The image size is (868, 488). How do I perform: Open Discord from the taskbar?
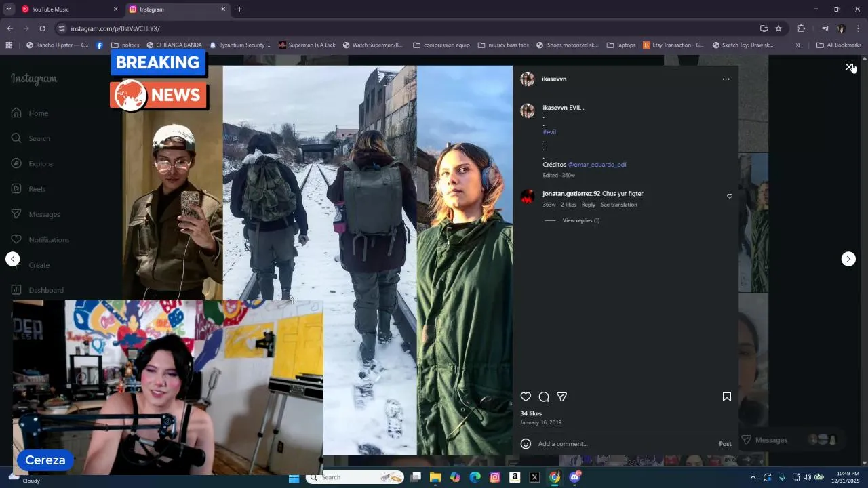click(575, 477)
